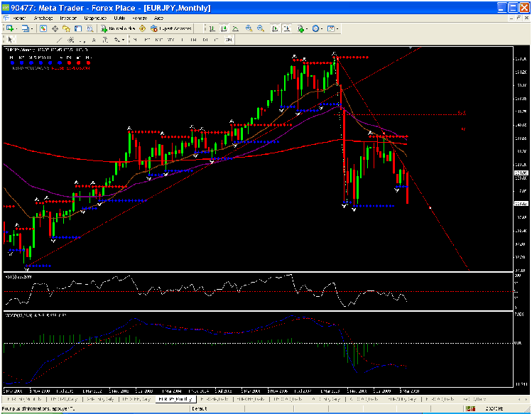The width and height of the screenshot is (532, 414).
Task: Click the 'Default' profile in status bar
Action: [x=200, y=408]
